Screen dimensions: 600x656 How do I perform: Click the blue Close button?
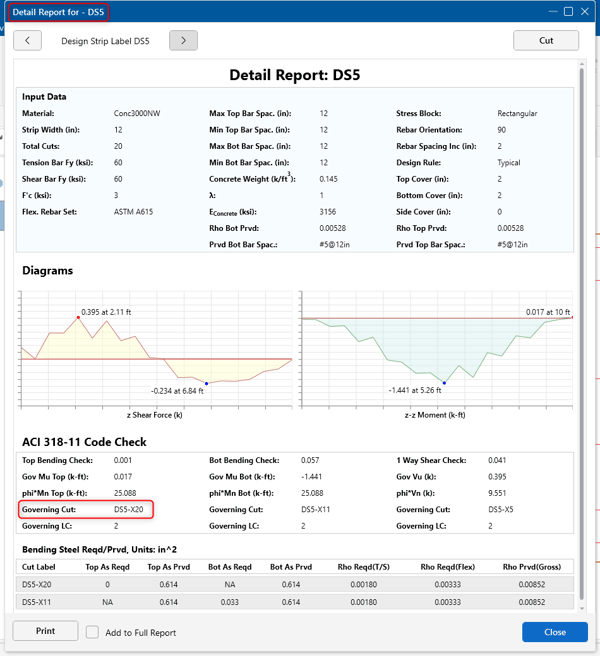tap(554, 632)
